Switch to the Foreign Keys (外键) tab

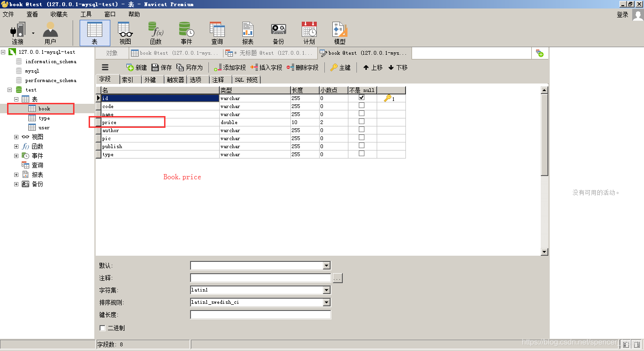pyautogui.click(x=150, y=80)
